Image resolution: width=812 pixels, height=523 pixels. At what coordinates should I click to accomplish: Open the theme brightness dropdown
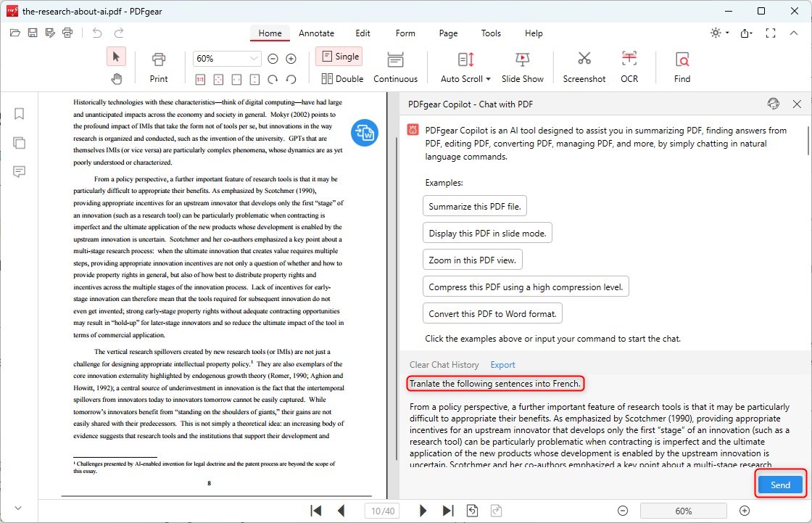[719, 33]
